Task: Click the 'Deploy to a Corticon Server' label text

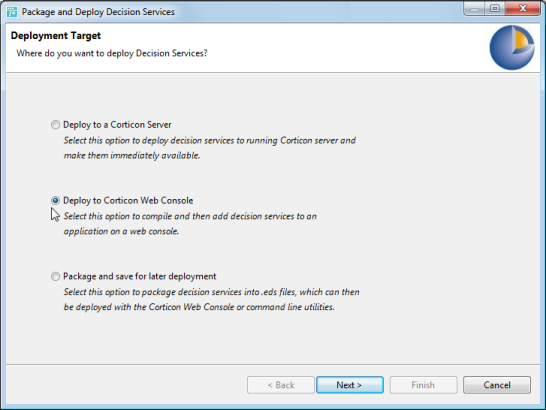Action: pyautogui.click(x=117, y=125)
